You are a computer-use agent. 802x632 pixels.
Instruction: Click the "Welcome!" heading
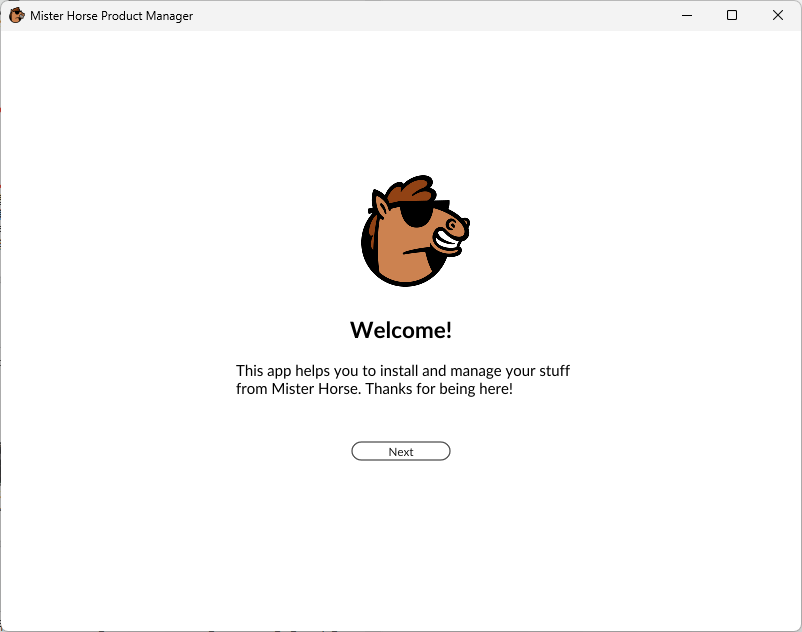point(400,330)
